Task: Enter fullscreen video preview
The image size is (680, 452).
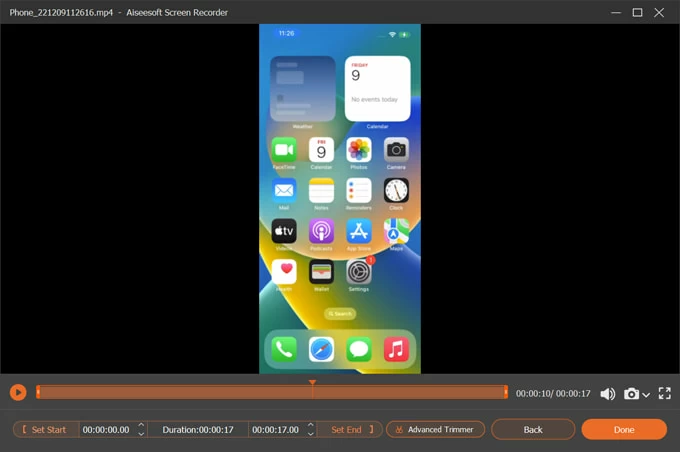Action: (x=665, y=394)
